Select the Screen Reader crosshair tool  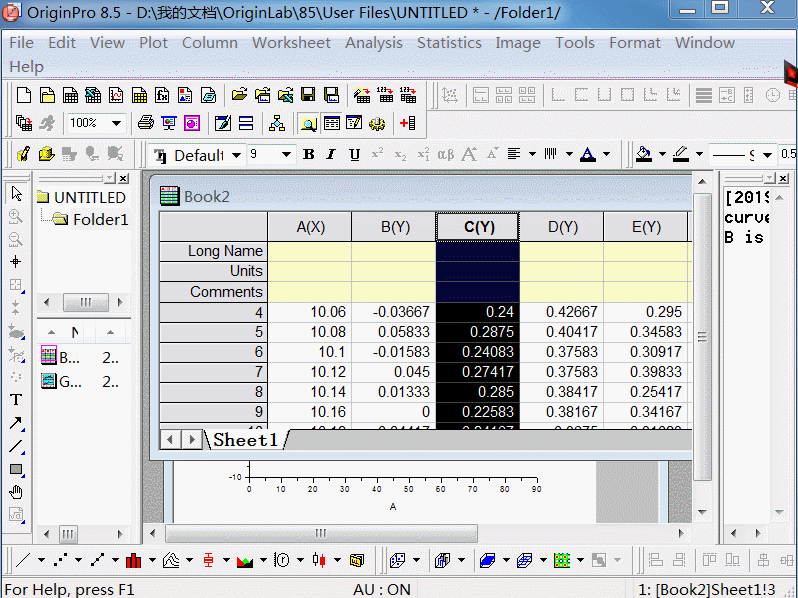point(16,262)
